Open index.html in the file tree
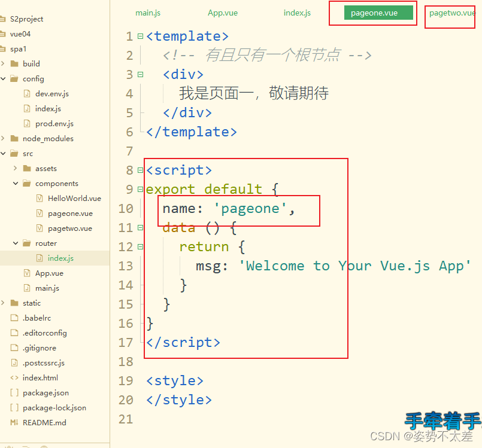 (x=40, y=378)
